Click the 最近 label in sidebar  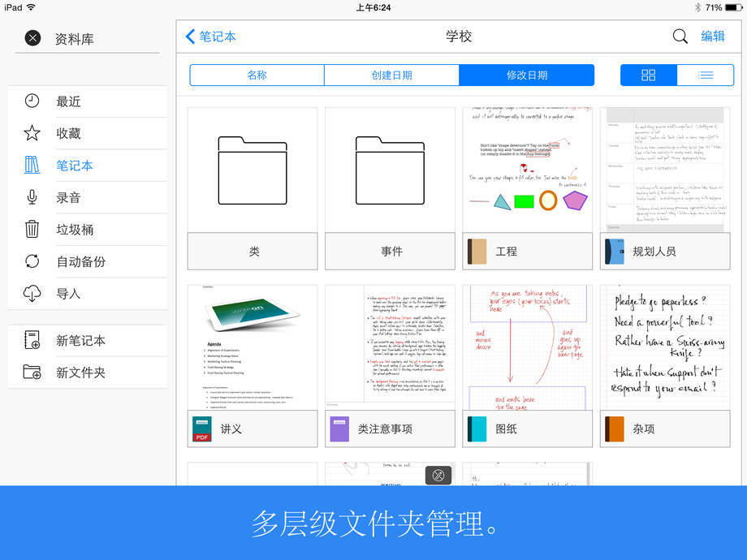click(x=68, y=101)
